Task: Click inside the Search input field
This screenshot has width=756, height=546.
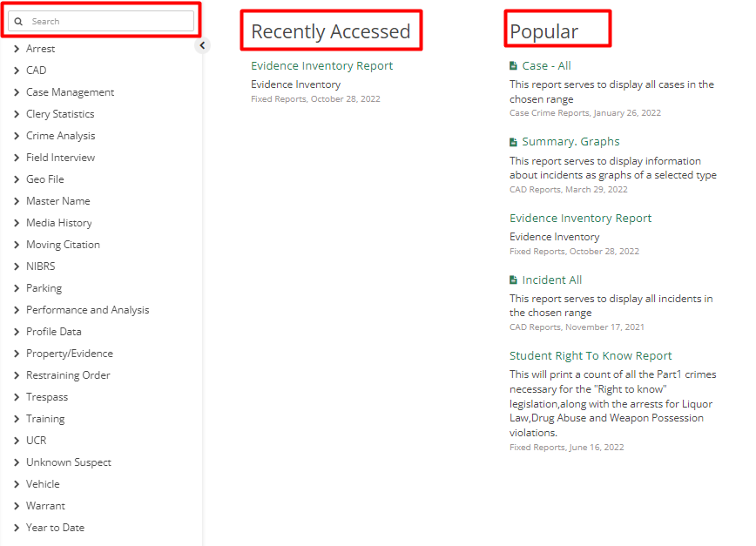Action: point(105,20)
